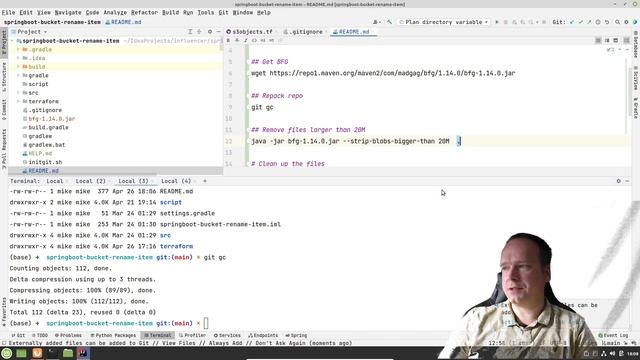This screenshot has height=360, width=640.
Task: Open the Commit side panel tab
Action: (x=4, y=110)
